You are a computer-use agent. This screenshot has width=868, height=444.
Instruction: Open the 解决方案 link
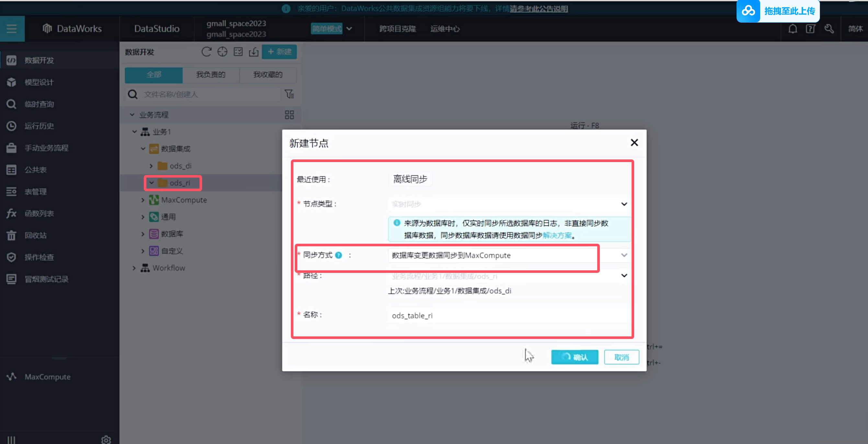557,235
